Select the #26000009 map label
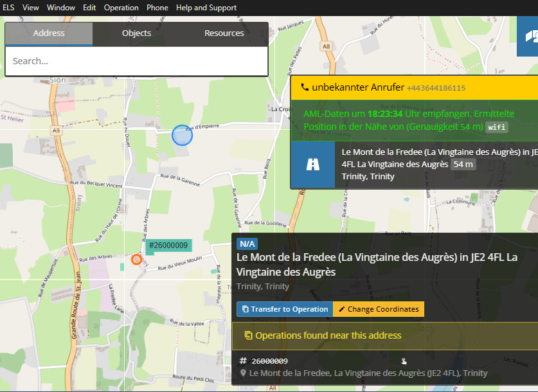538x392 pixels. pos(168,245)
